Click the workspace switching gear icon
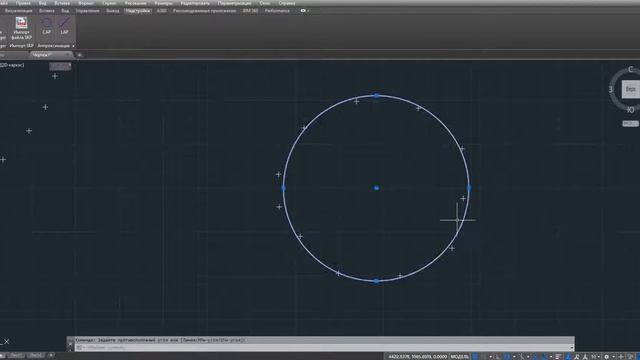Screen dimensions: 640x360 click(x=607, y=356)
